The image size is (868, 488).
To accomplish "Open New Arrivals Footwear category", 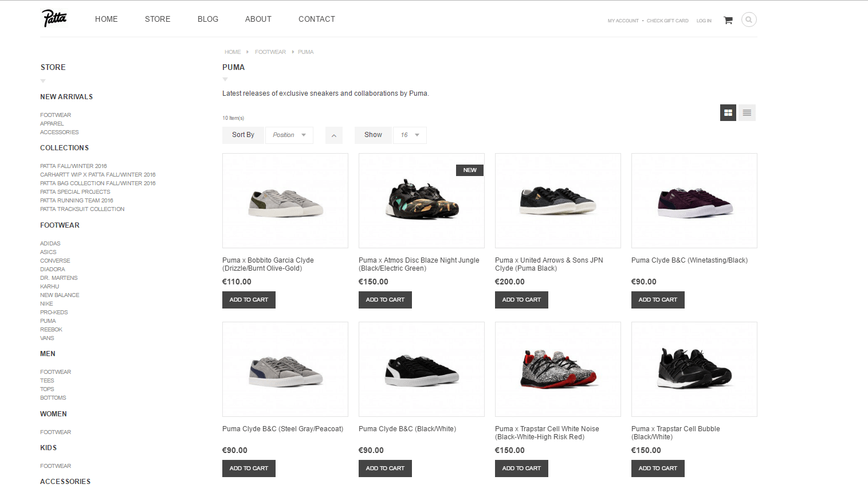I will [56, 115].
